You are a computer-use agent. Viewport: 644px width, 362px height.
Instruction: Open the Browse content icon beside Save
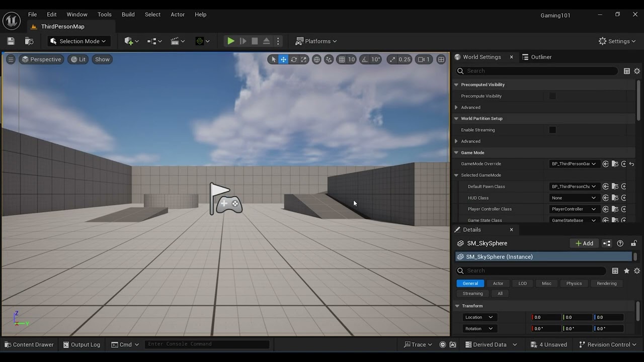click(29, 41)
